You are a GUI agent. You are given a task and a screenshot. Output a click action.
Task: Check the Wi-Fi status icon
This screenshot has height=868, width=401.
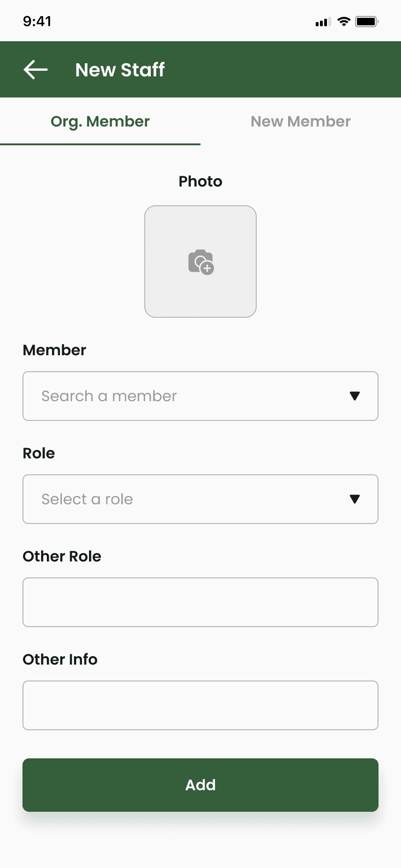point(344,22)
